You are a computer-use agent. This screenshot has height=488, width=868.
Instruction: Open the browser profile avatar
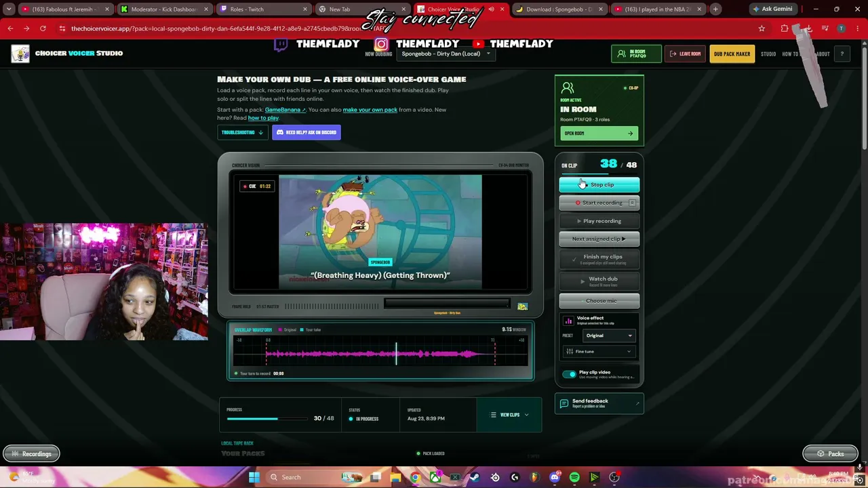click(841, 28)
